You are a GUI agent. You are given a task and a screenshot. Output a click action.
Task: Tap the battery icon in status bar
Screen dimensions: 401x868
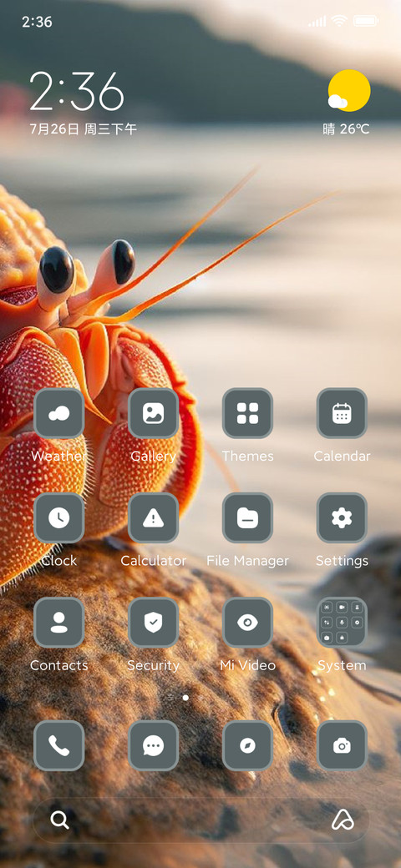click(366, 22)
